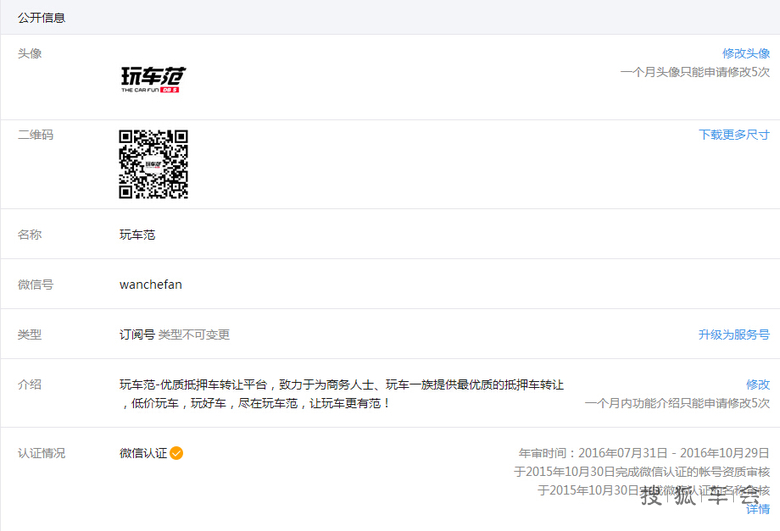The image size is (780, 531).
Task: Click the 玩车范 avatar logo image
Action: 153,79
